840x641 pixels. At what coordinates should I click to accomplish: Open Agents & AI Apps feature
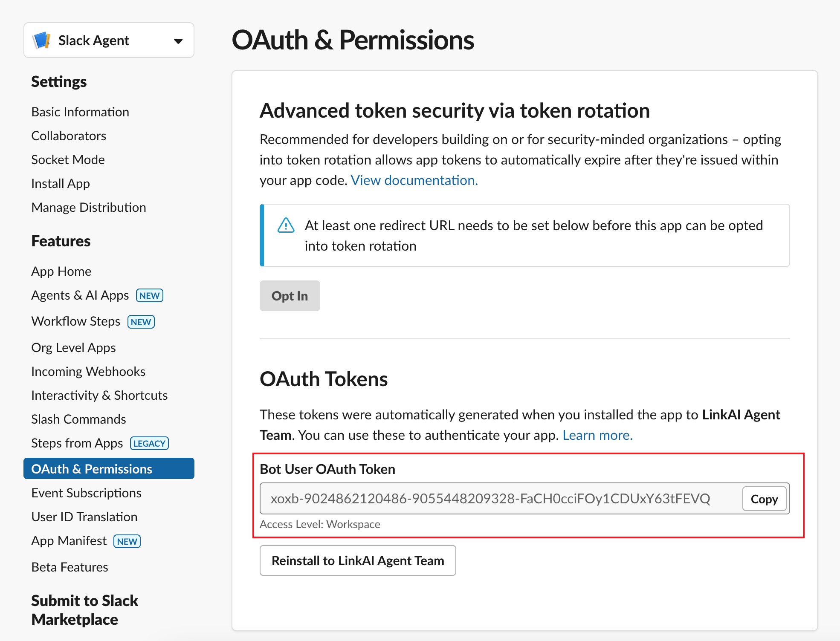[80, 295]
